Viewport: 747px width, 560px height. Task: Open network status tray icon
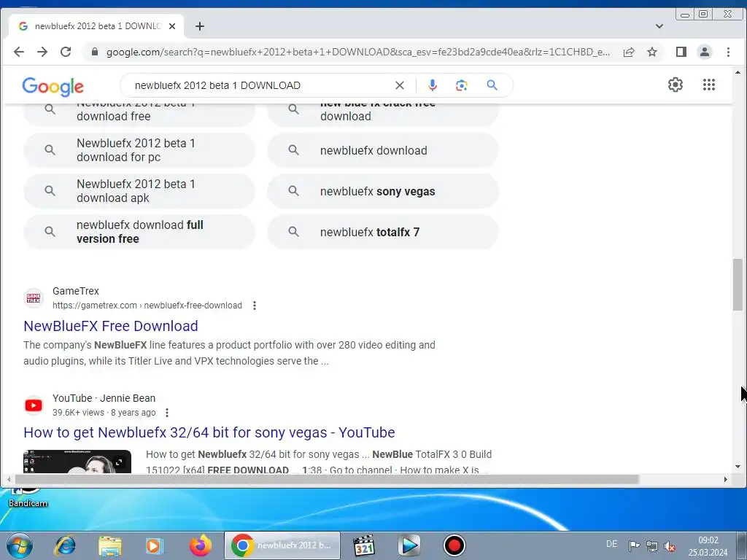651,545
